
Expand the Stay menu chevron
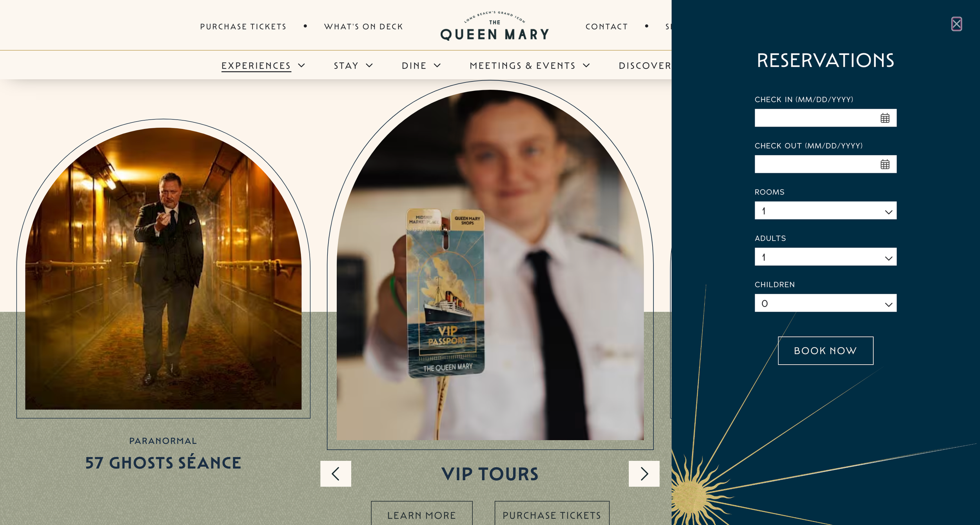(369, 65)
